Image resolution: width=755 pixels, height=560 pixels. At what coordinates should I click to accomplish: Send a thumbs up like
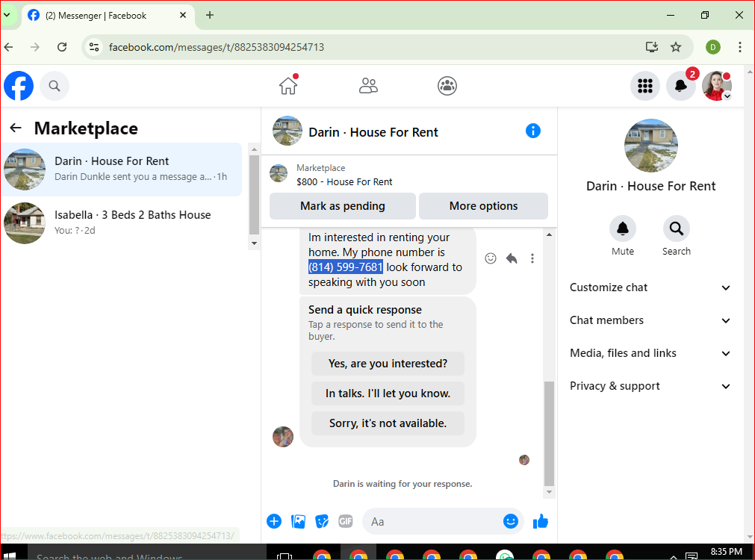[540, 521]
